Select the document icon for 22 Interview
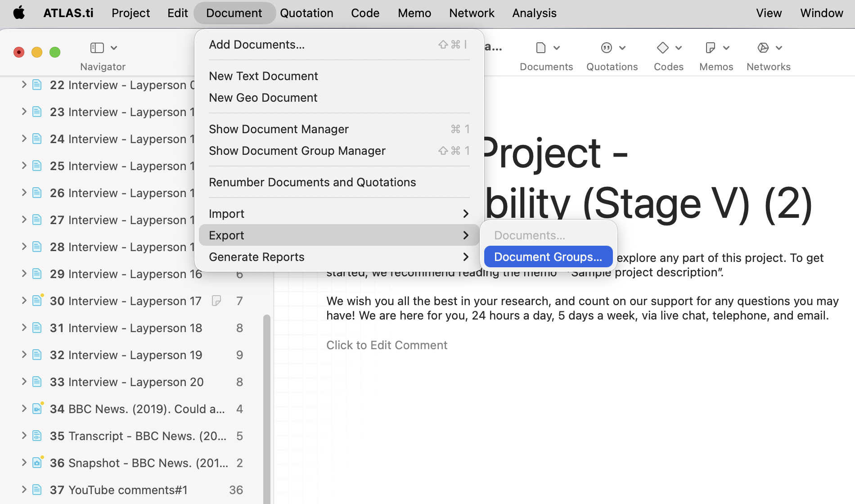Screen dimensions: 855x504 [x=37, y=85]
